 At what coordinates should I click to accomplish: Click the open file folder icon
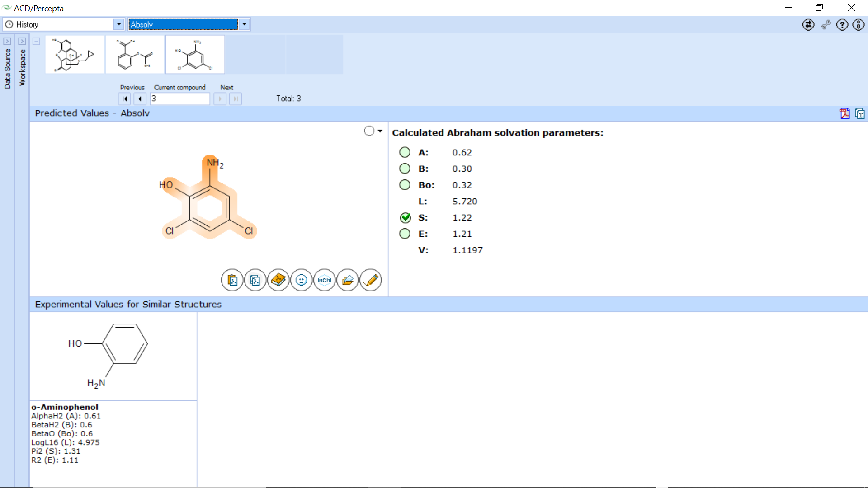point(348,280)
